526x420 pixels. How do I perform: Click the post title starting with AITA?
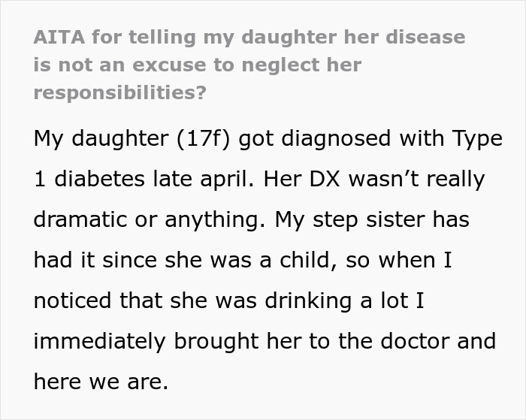(x=248, y=37)
